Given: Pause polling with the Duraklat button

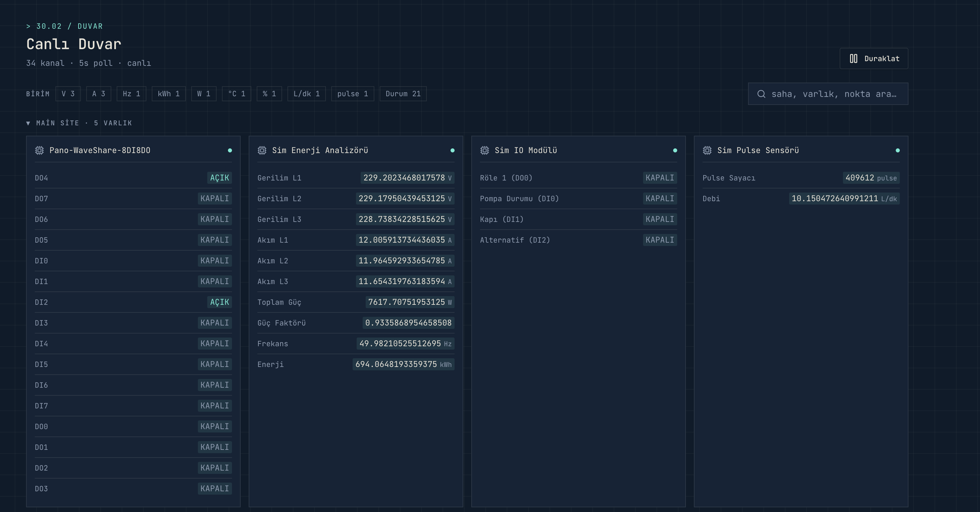Looking at the screenshot, I should point(874,58).
